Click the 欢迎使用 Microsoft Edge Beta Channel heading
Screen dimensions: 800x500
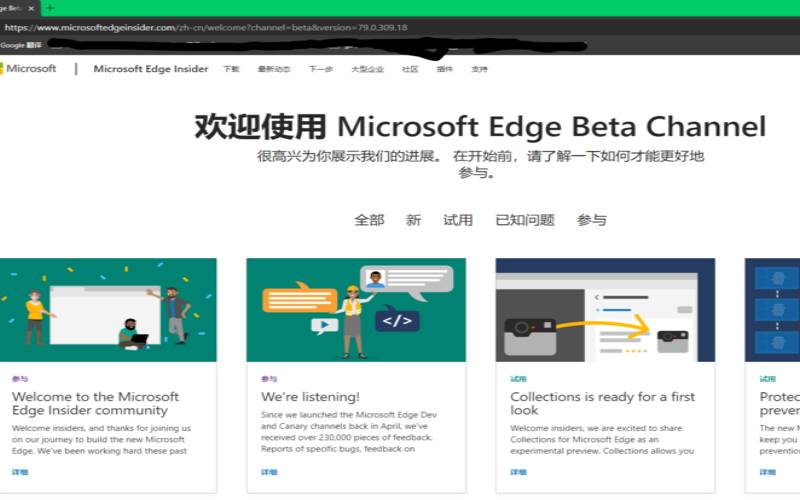480,127
